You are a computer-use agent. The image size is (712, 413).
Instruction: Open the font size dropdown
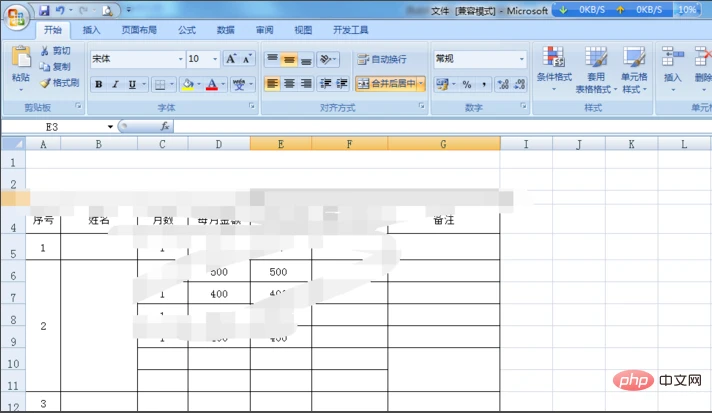215,59
